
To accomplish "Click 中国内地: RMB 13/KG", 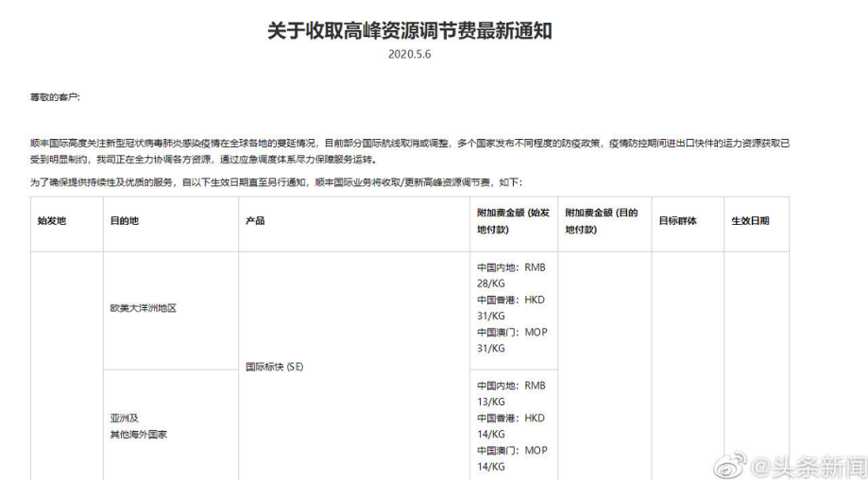I will point(512,393).
